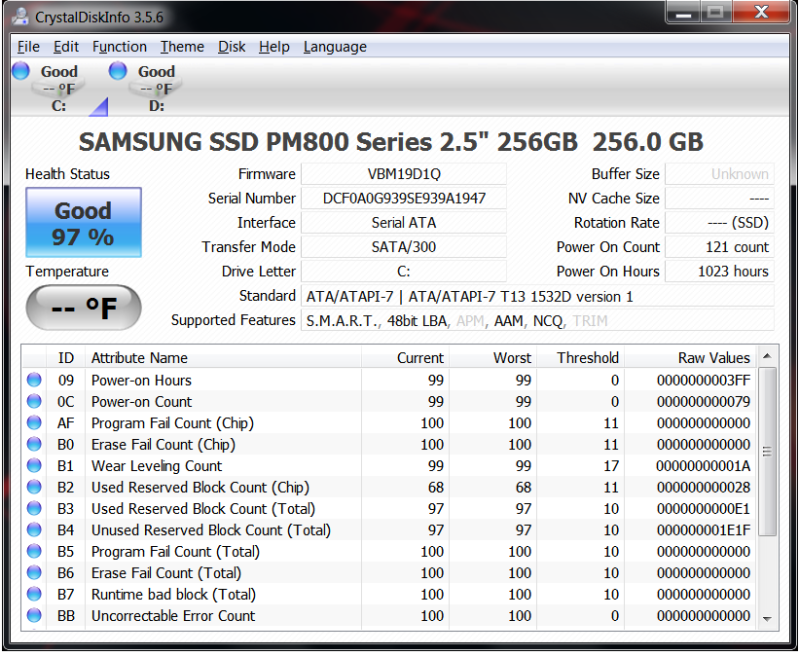
Task: Select the D: disk status indicator
Action: [117, 71]
